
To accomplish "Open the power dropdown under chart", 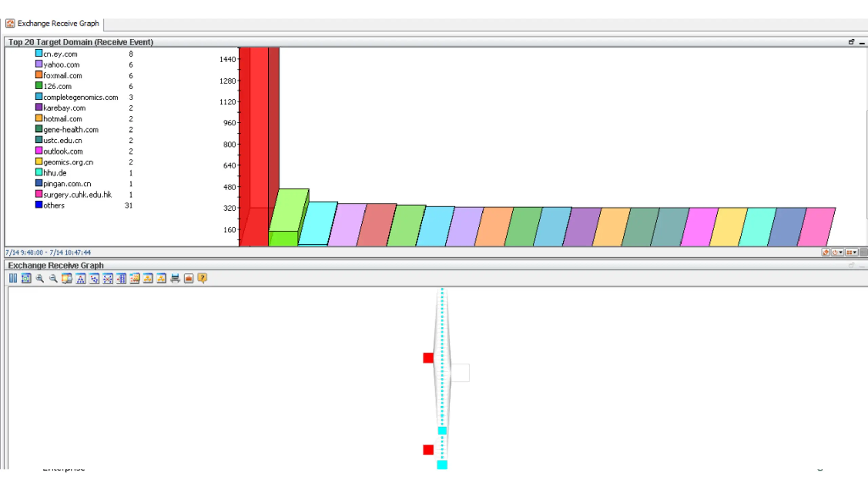I will point(837,252).
